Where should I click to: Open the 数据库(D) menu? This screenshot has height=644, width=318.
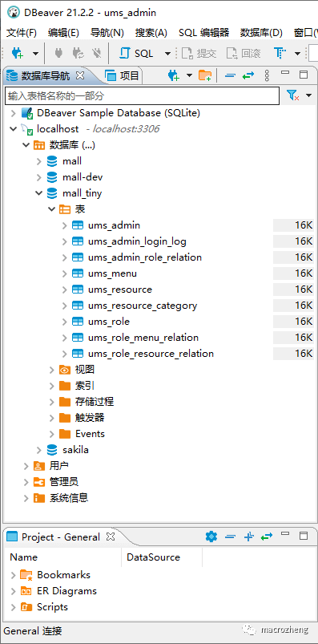[261, 33]
